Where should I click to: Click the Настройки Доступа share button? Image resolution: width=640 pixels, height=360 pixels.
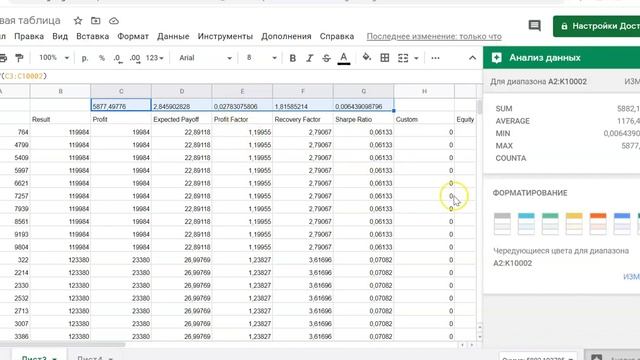click(x=597, y=26)
